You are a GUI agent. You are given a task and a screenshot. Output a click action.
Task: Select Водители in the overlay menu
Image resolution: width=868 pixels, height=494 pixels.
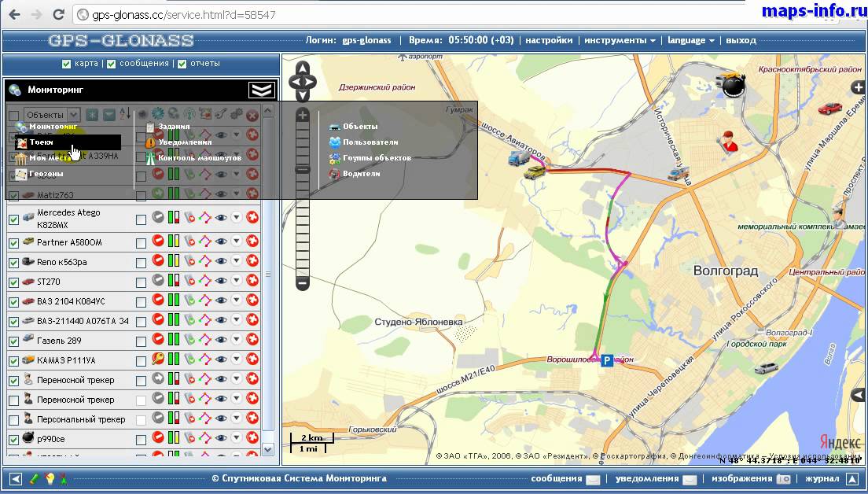pyautogui.click(x=362, y=174)
